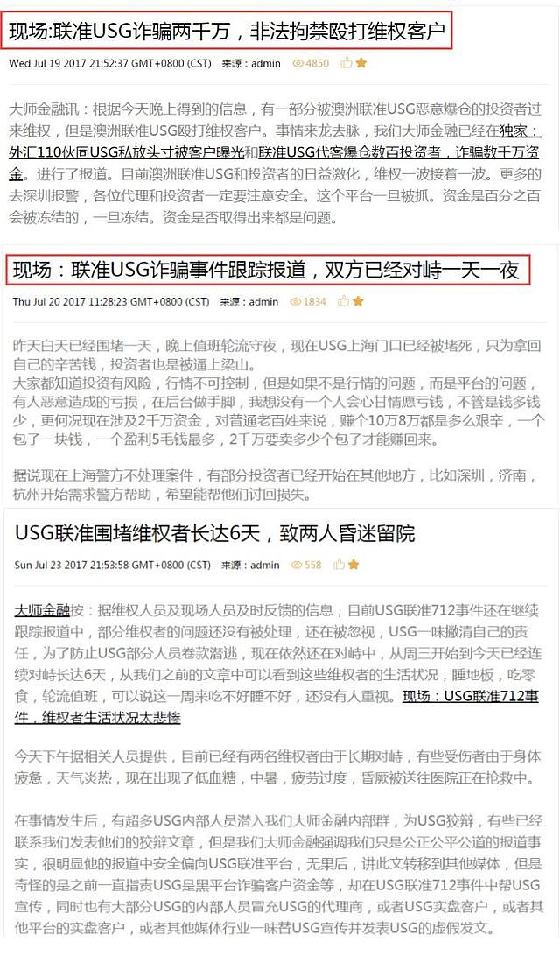The height and width of the screenshot is (956, 560).
Task: Click the star icon on first article
Action: 361,62
